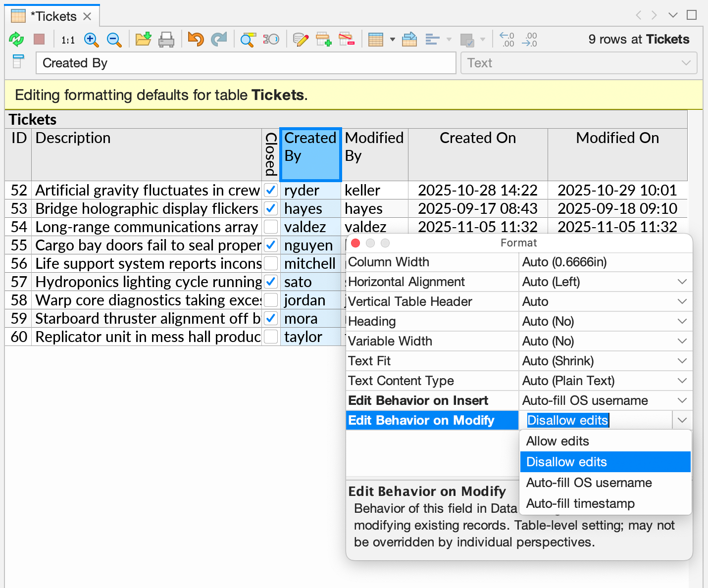Redo the reverted change
The width and height of the screenshot is (708, 588).
(219, 39)
